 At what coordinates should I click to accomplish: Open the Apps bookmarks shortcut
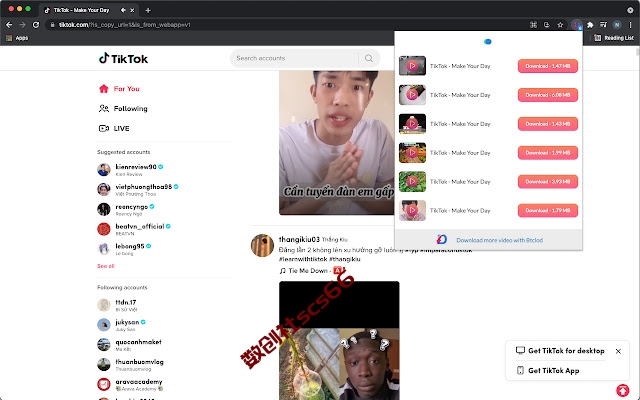pos(17,38)
